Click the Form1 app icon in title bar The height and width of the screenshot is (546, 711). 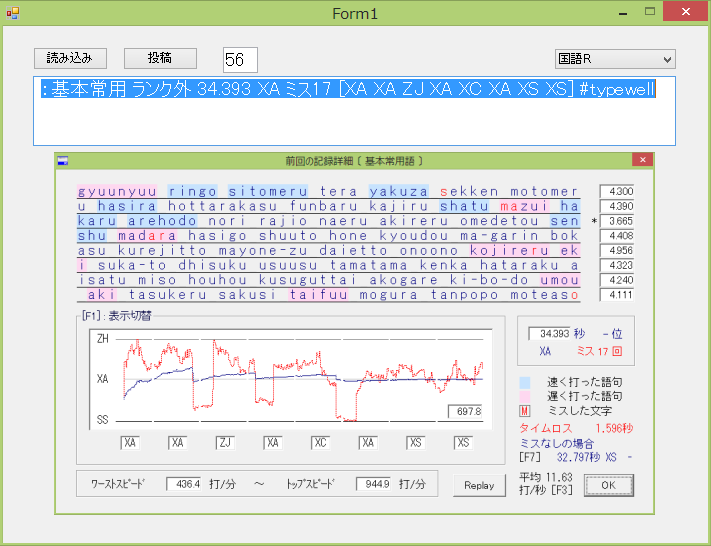[x=13, y=13]
